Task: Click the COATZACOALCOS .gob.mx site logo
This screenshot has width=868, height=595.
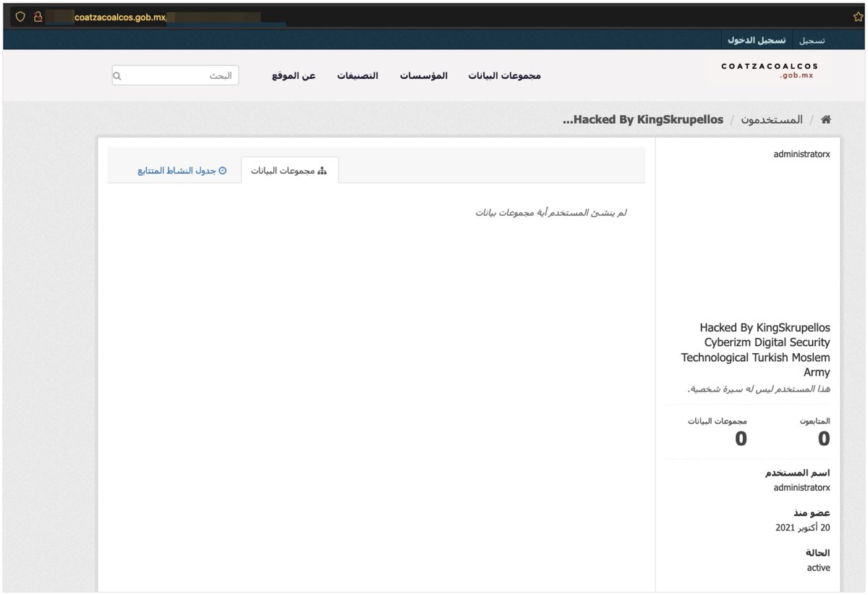Action: click(769, 70)
